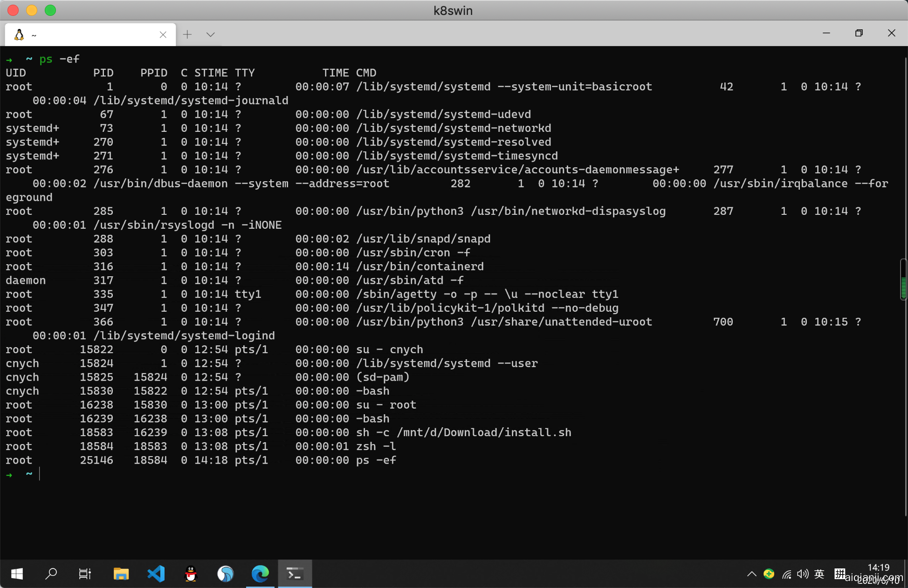Open Microsoft Edge from the taskbar
This screenshot has height=588, width=908.
tap(260, 574)
